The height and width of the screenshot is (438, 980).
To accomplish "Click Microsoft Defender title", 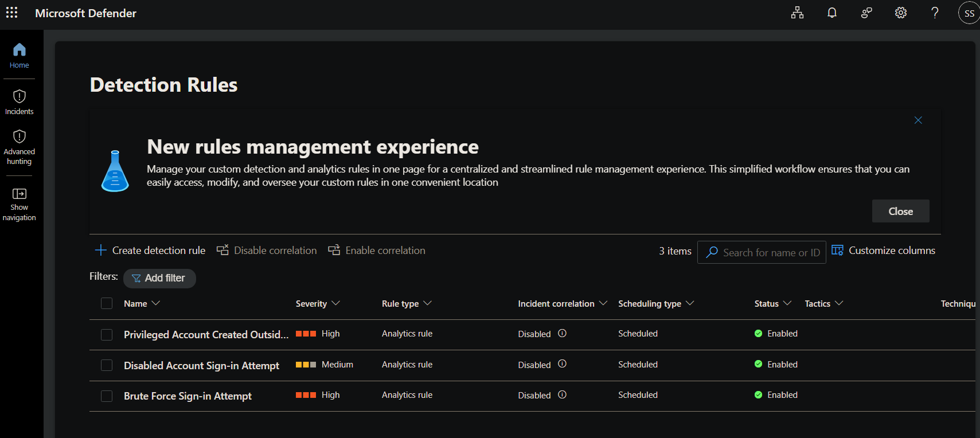I will tap(85, 13).
